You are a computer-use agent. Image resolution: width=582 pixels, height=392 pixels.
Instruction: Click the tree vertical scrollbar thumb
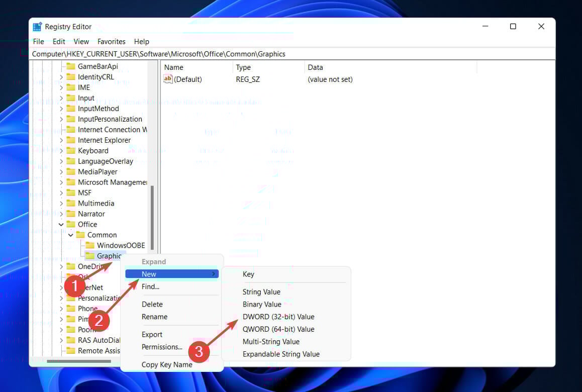(x=152, y=218)
